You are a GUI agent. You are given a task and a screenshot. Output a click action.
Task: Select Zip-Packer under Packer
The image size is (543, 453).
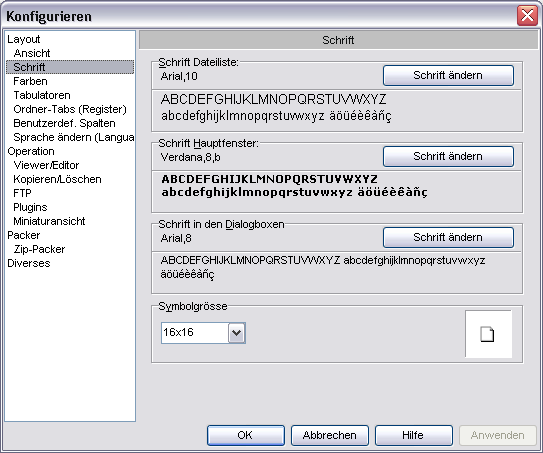pyautogui.click(x=39, y=249)
